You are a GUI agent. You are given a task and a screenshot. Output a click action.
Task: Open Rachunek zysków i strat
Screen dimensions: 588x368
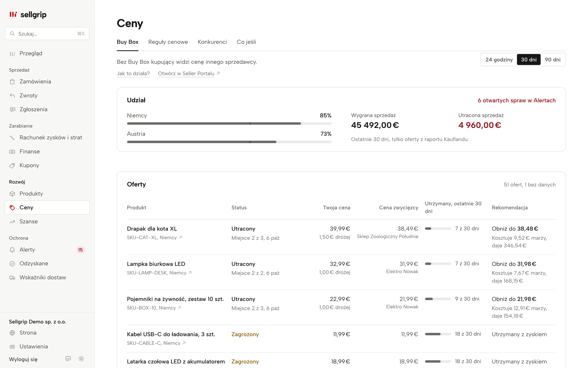pyautogui.click(x=47, y=138)
